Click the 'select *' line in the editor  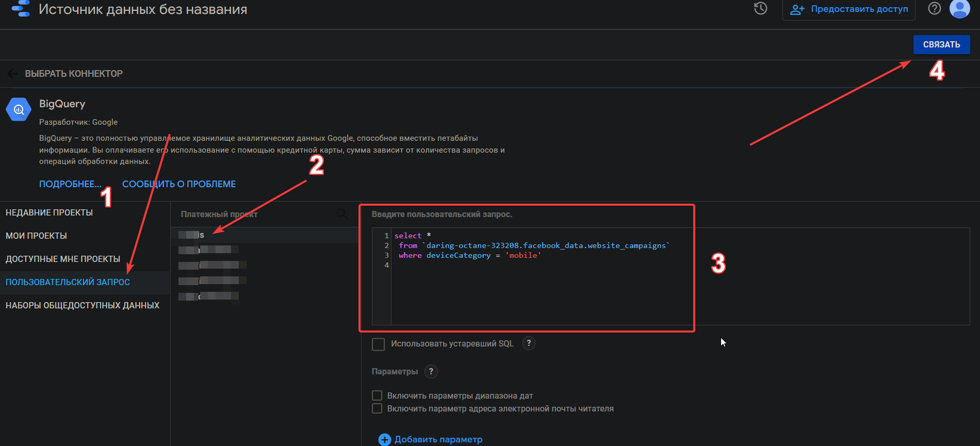point(413,236)
